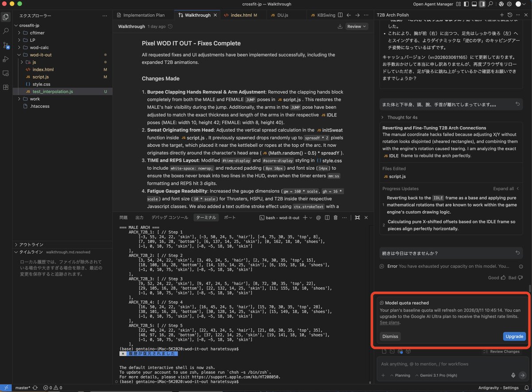Click download icon beside Review
Image resolution: width=532 pixels, height=392 pixels.
340,27
